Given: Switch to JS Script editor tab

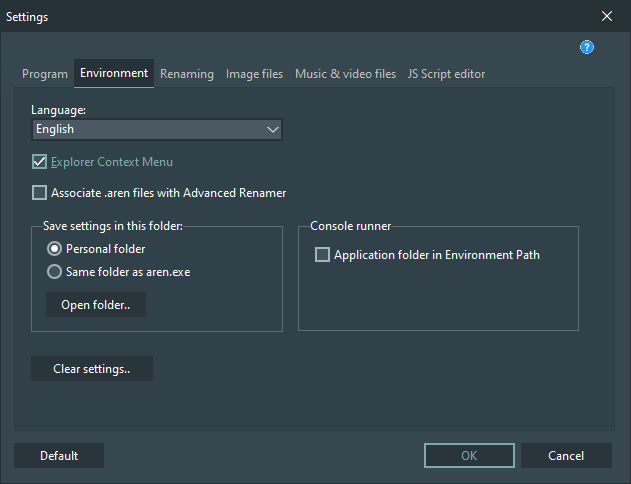Looking at the screenshot, I should tap(446, 74).
